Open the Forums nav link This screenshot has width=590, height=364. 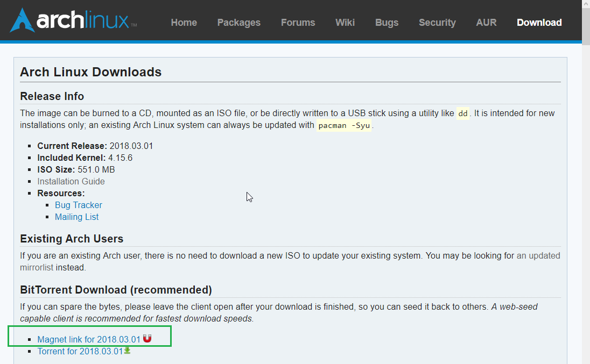(x=298, y=23)
